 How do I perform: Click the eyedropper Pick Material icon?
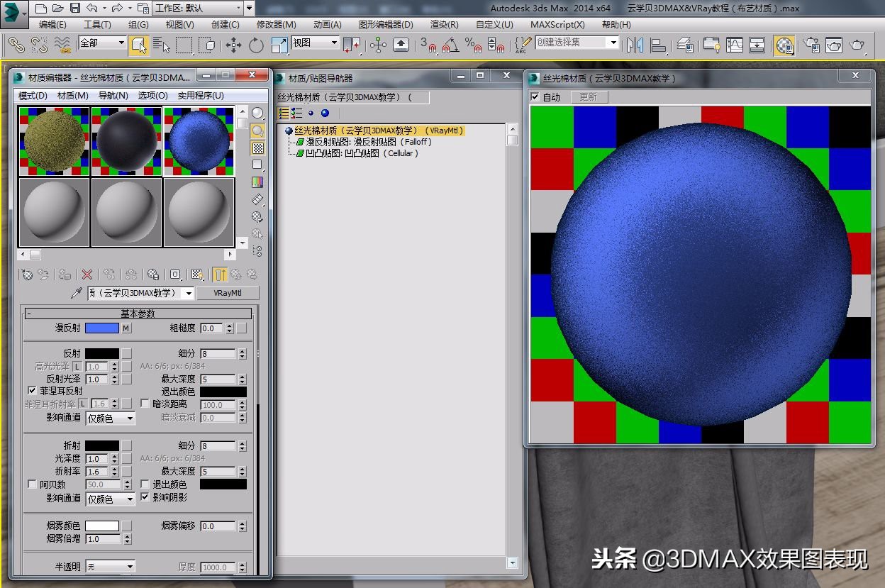pyautogui.click(x=79, y=292)
